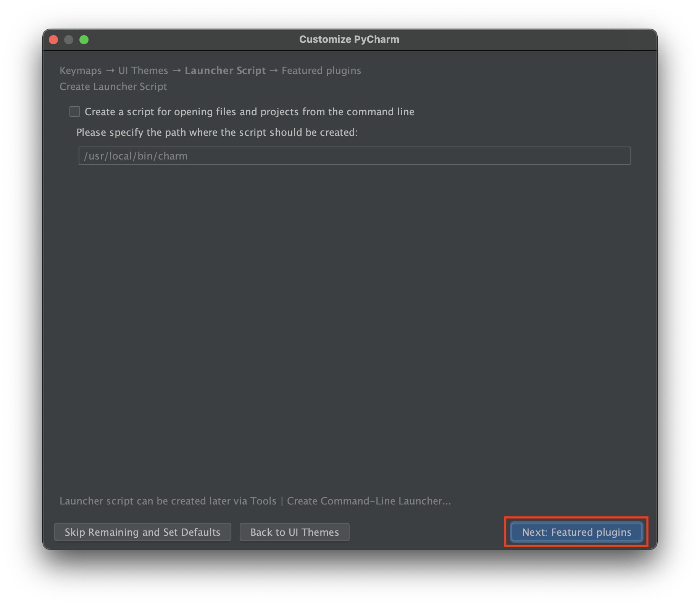Click the Tools | Create Command-Line Launcher hint
The width and height of the screenshot is (700, 606).
tap(255, 501)
